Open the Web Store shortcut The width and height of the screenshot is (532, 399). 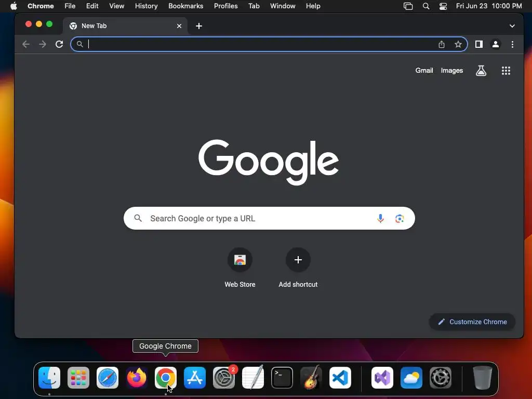240,268
